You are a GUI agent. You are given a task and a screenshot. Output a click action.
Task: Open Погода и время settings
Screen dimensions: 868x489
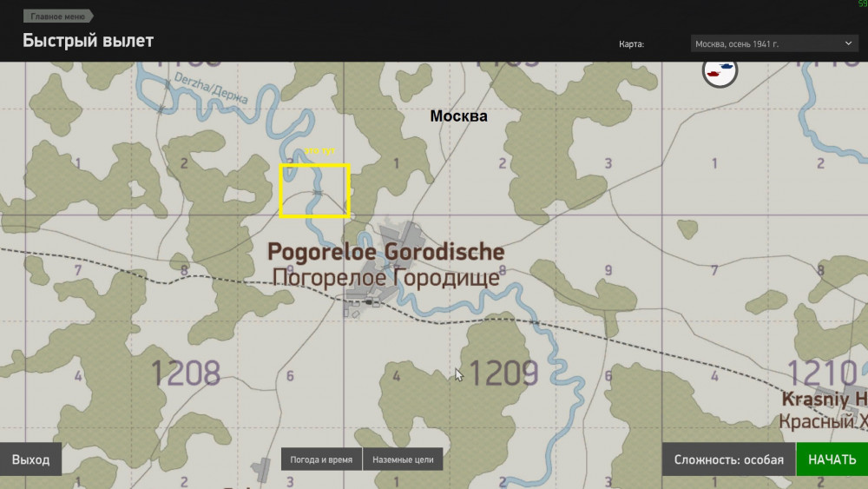(321, 459)
